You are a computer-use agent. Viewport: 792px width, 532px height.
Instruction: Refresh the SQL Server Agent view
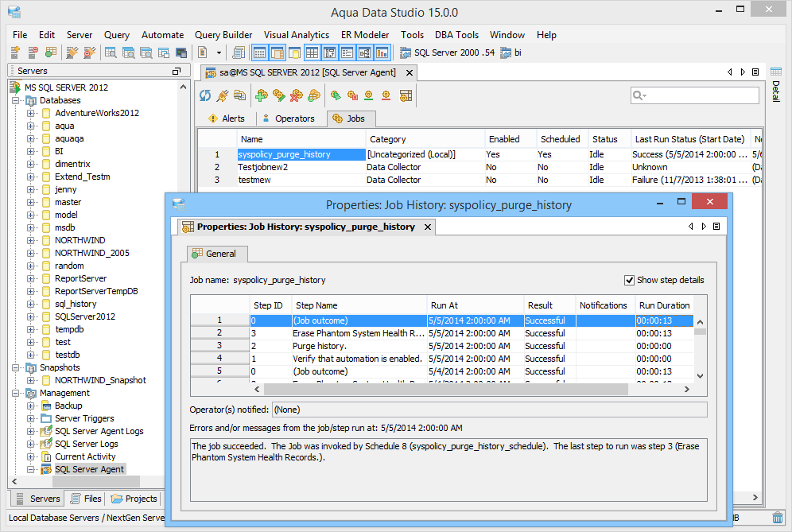click(x=205, y=95)
